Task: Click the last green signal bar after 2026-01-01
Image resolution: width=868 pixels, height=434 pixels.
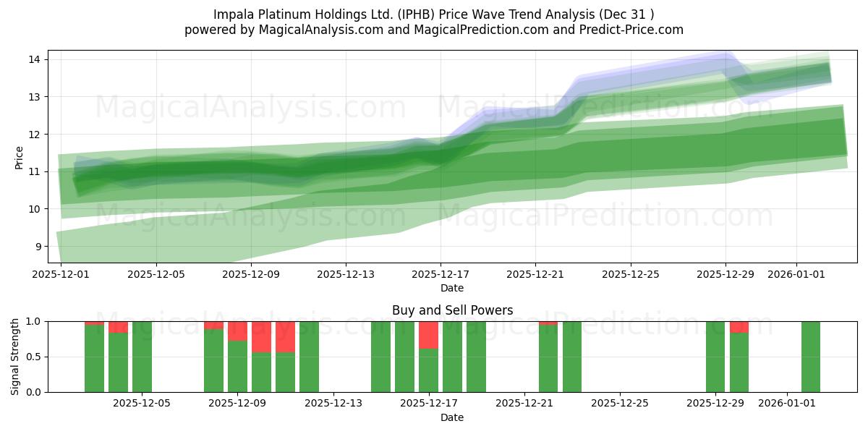Action: [x=811, y=357]
